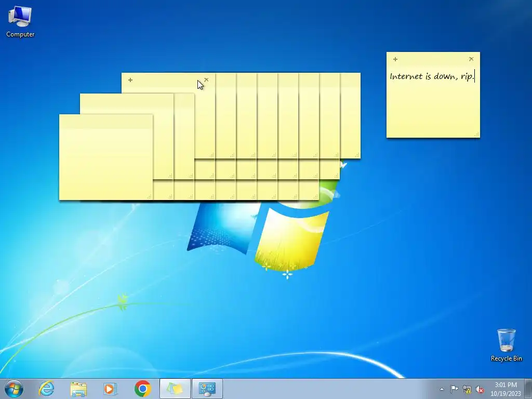The image size is (532, 399).
Task: Click the Sticky Notes taskbar button
Action: pos(175,389)
